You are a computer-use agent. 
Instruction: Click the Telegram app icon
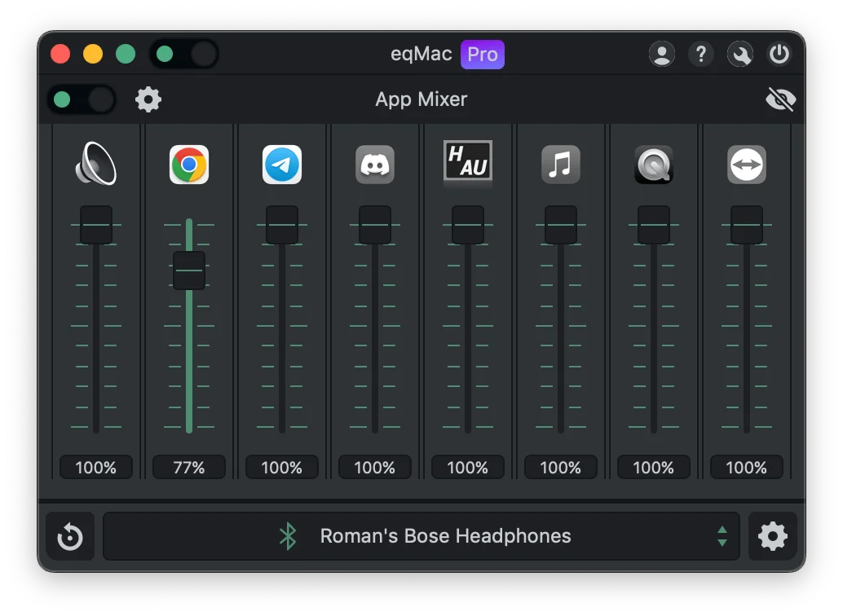(282, 165)
